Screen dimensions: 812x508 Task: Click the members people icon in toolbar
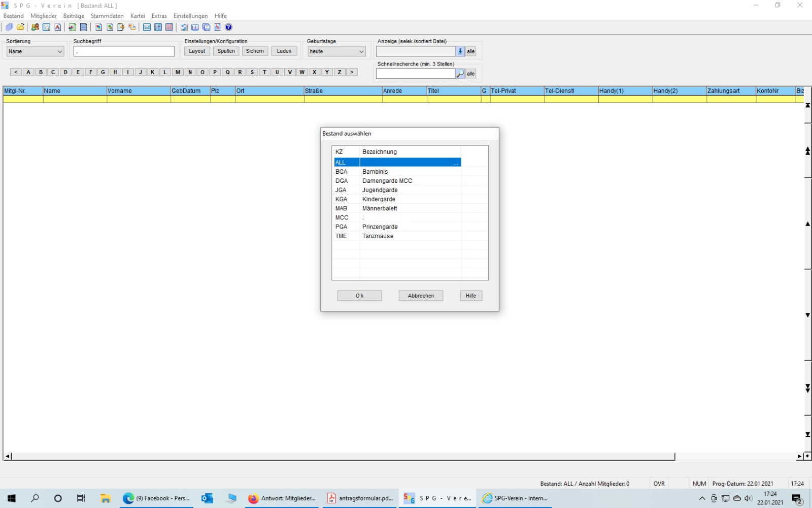(35, 27)
